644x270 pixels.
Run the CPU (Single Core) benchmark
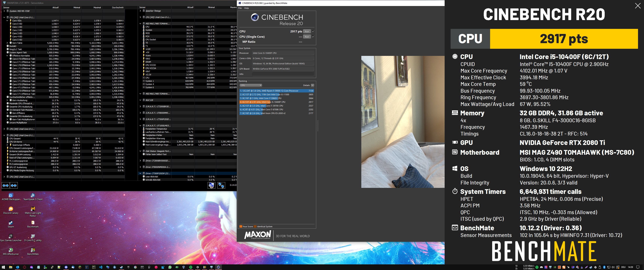(x=307, y=37)
